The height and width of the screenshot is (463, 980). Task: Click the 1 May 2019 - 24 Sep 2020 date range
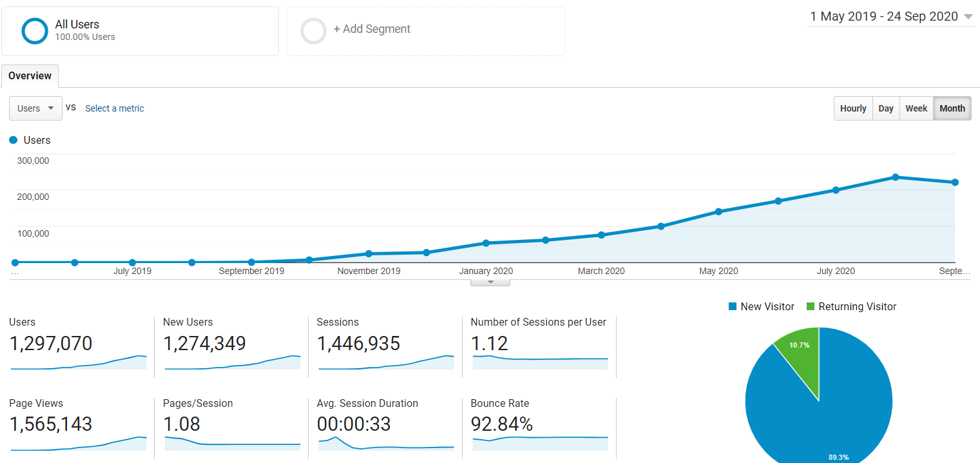pyautogui.click(x=884, y=17)
